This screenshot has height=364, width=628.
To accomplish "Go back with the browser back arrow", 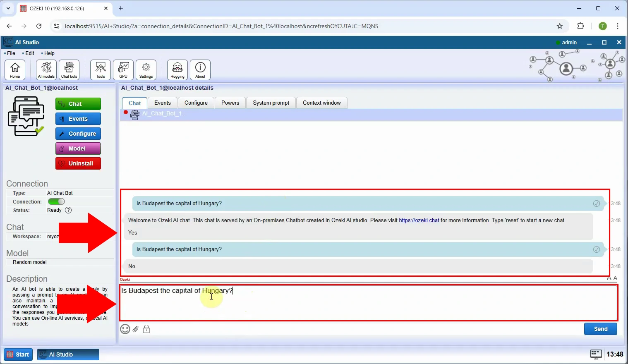I will click(x=9, y=26).
